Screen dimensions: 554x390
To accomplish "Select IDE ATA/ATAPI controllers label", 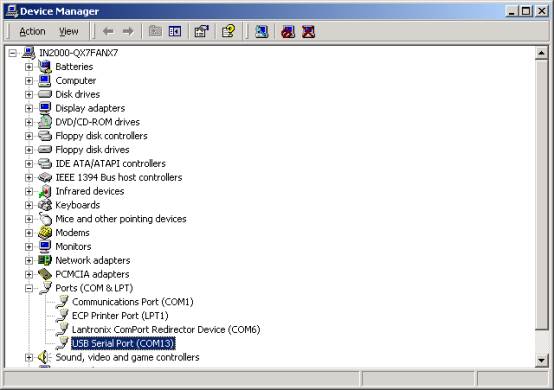I will [111, 164].
